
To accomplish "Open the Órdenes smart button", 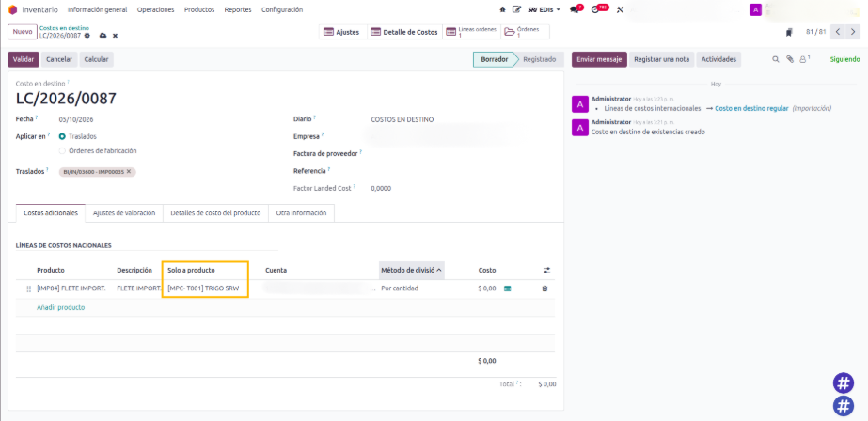I will pos(525,32).
